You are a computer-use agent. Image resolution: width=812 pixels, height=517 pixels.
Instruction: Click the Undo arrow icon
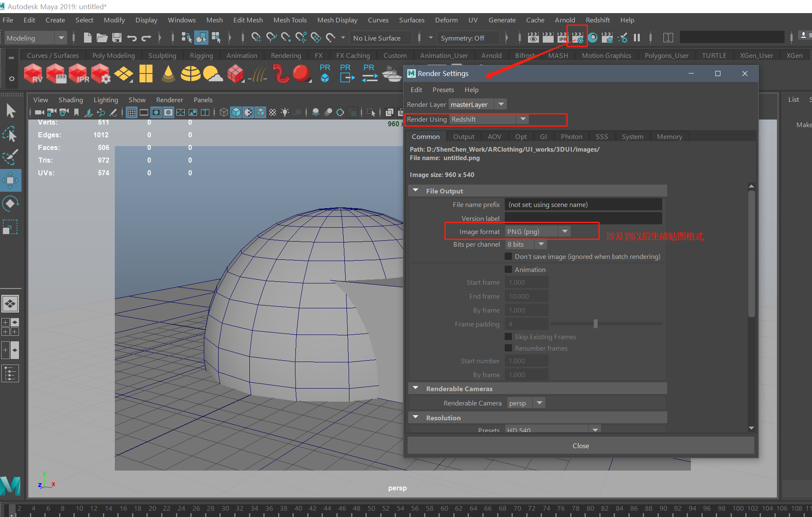(x=132, y=38)
